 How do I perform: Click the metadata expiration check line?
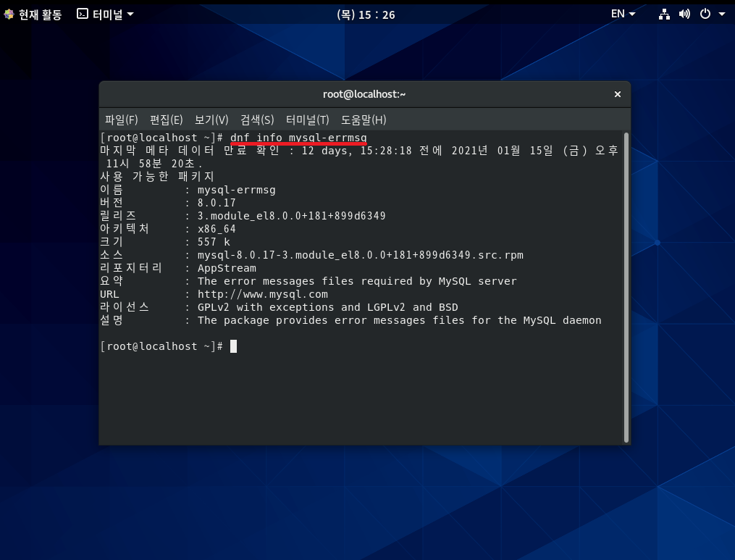pyautogui.click(x=359, y=156)
